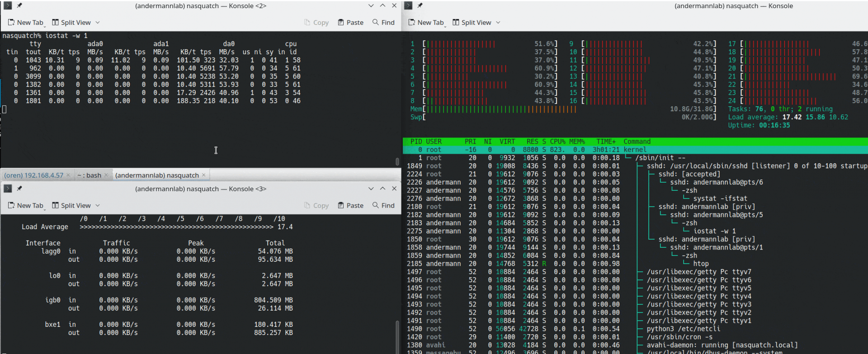Screen dimensions: 868x354
Task: Click the pin icon in the Konsole <3> title bar
Action: (x=19, y=188)
